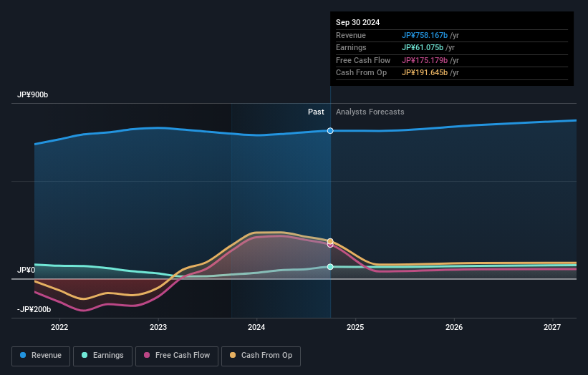This screenshot has width=588, height=375.
Task: Click the Free Cash Flow label in tooltip
Action: (x=363, y=60)
